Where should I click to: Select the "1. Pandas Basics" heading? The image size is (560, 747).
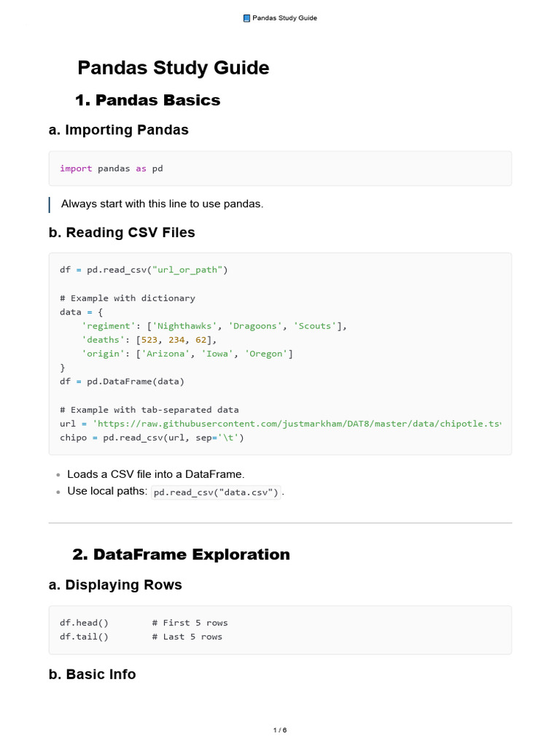147,100
